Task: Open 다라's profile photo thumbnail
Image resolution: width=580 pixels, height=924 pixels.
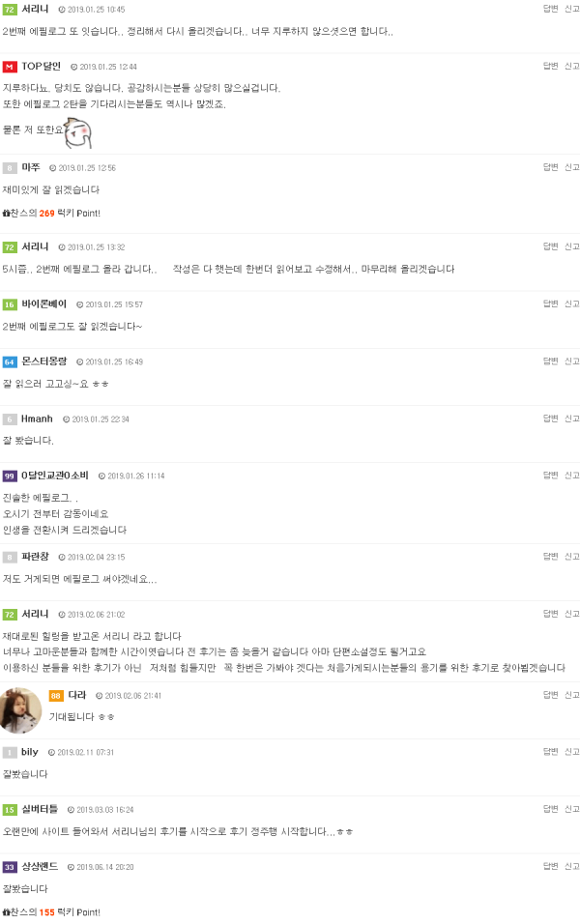Action: click(21, 710)
